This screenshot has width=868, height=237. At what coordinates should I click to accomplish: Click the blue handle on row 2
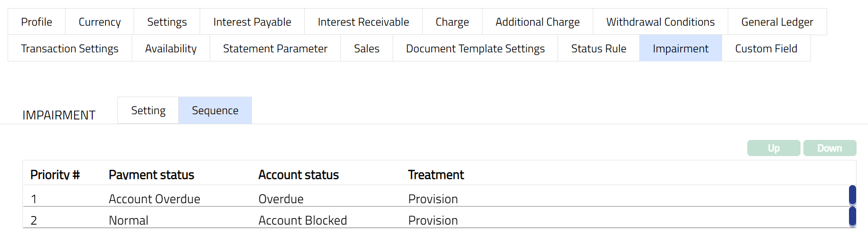pyautogui.click(x=852, y=217)
